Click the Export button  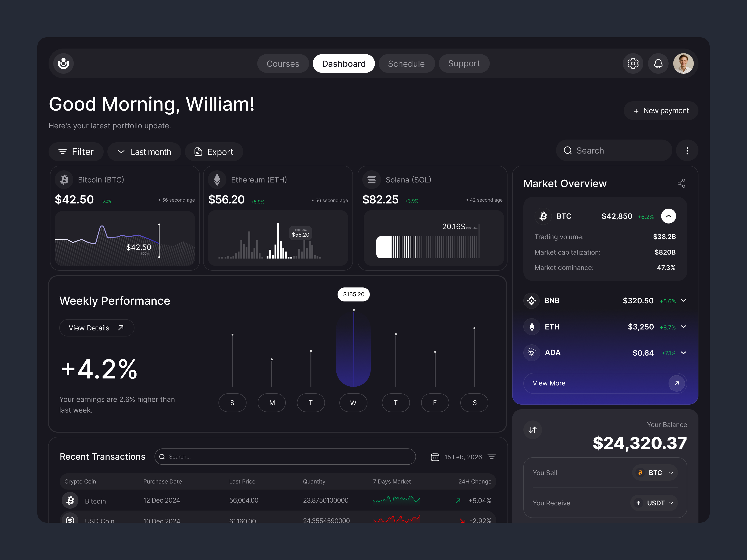click(214, 152)
